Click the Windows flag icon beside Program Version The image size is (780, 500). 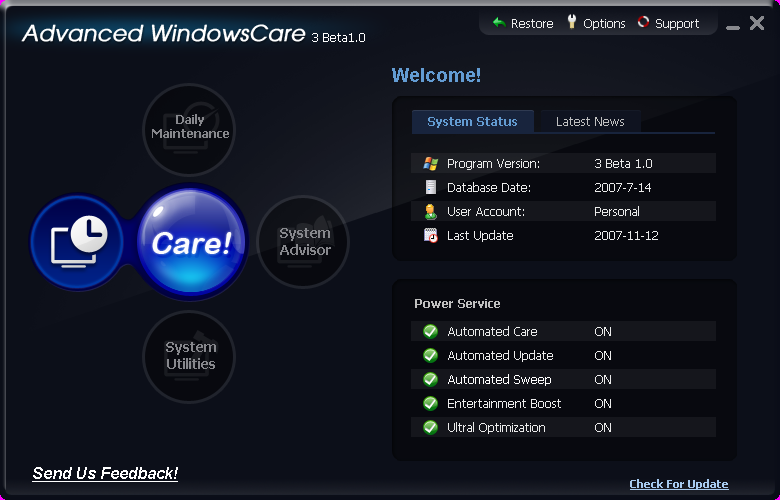[x=430, y=164]
